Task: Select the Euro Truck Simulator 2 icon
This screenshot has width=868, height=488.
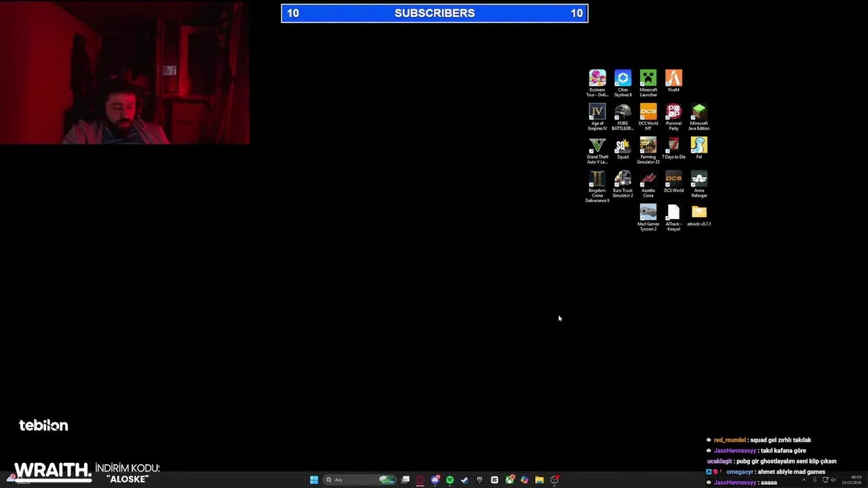Action: 623,184
